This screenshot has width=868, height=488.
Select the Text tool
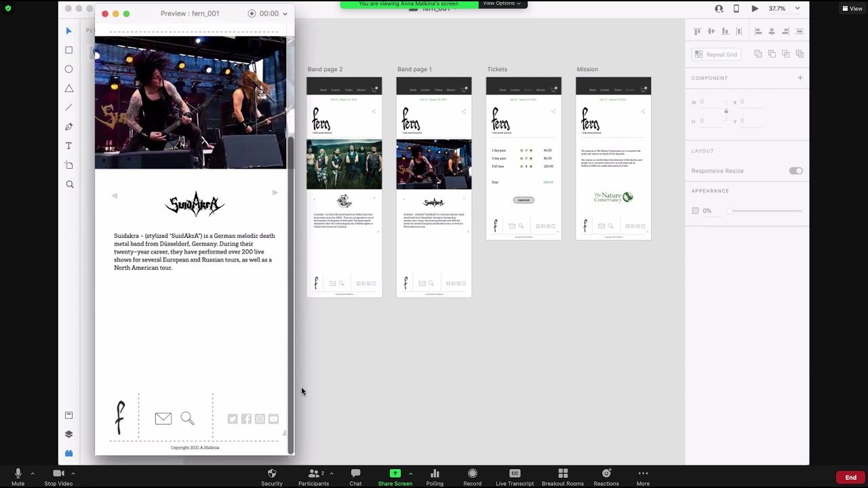[68, 146]
